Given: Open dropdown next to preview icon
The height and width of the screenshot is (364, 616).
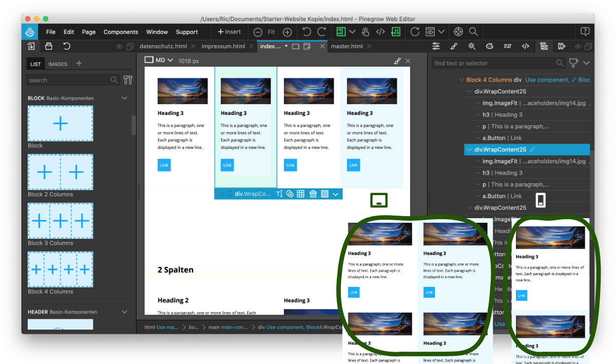Looking at the screenshot, I should click(x=441, y=32).
